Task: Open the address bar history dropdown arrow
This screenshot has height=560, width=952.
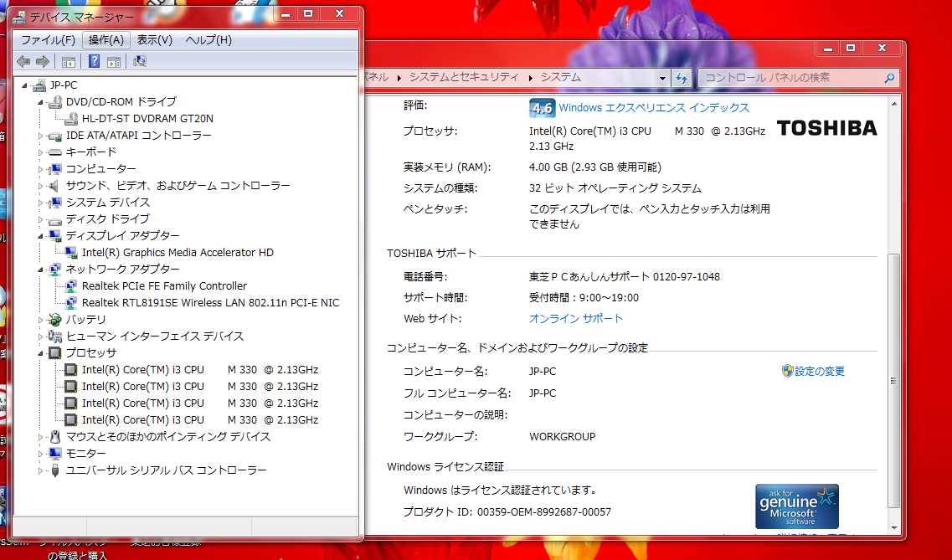Action: (662, 78)
